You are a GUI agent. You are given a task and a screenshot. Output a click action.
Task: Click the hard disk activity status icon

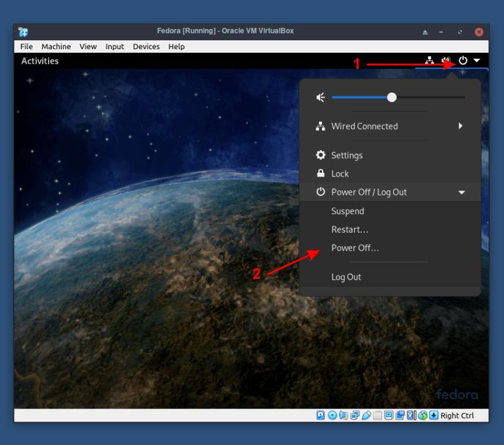pos(320,415)
